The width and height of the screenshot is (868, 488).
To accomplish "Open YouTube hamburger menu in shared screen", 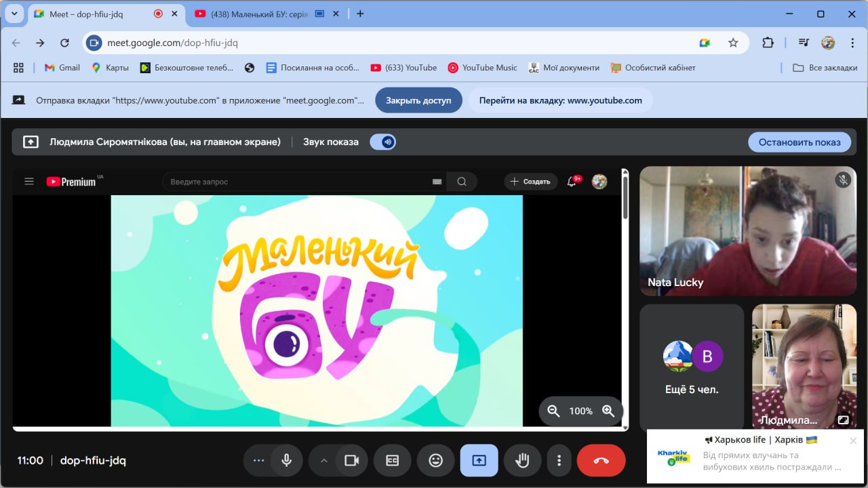I will tap(29, 181).
